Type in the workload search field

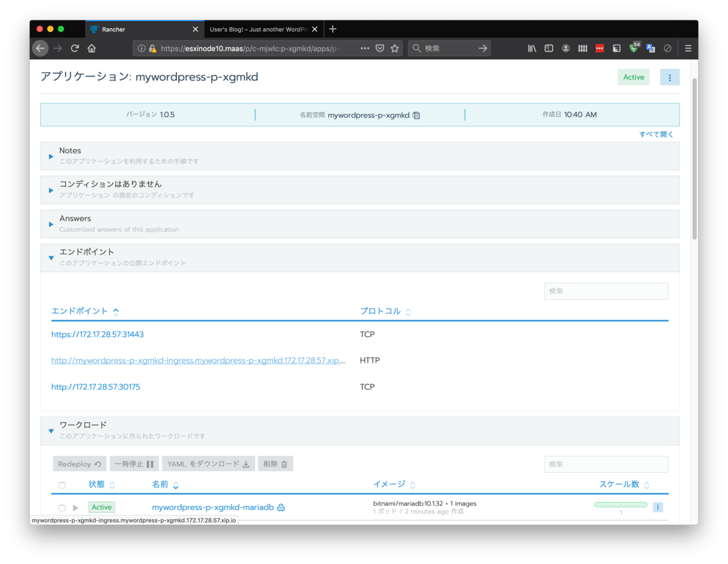coord(606,464)
